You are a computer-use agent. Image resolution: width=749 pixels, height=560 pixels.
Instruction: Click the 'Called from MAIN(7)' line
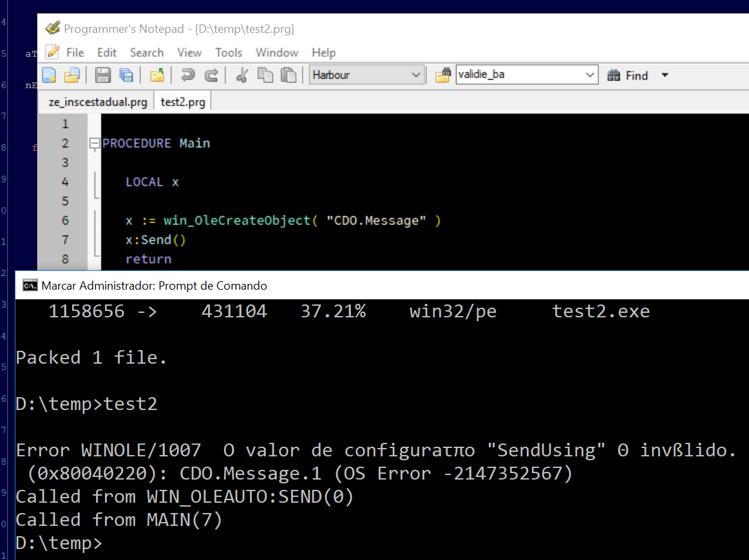pos(119,519)
